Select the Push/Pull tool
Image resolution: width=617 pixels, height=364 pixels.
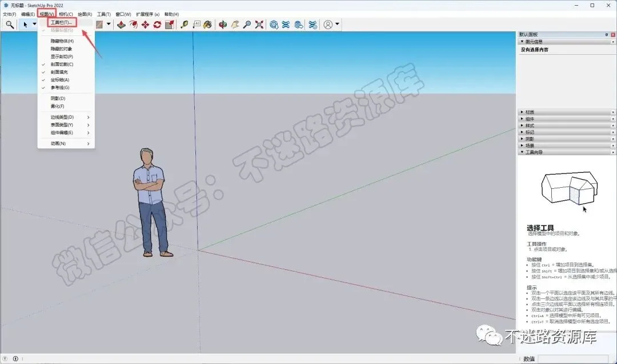121,25
